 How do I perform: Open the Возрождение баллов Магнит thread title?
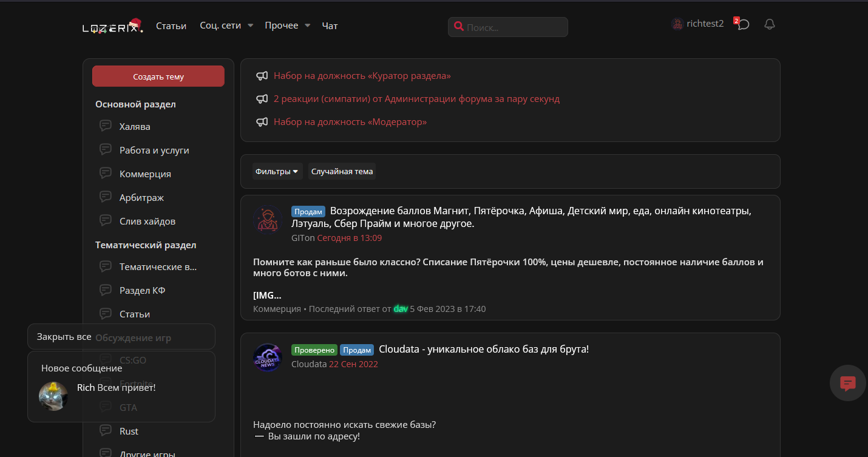pyautogui.click(x=523, y=217)
